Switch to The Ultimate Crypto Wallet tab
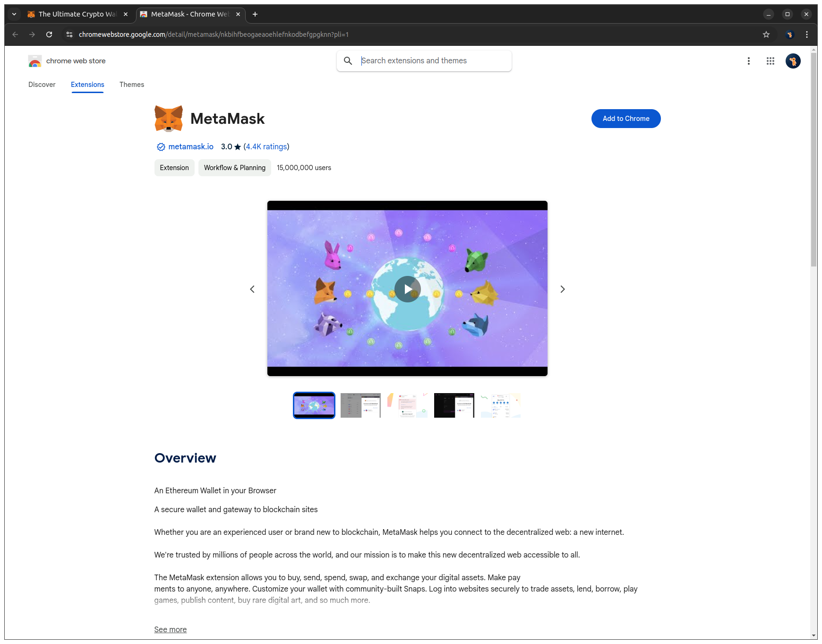The height and width of the screenshot is (644, 822). click(x=77, y=14)
